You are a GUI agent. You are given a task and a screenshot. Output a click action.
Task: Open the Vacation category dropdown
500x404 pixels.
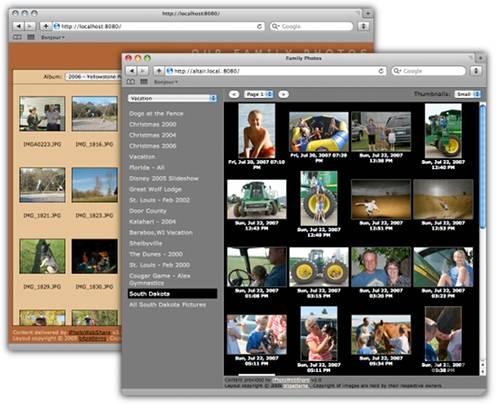[173, 98]
